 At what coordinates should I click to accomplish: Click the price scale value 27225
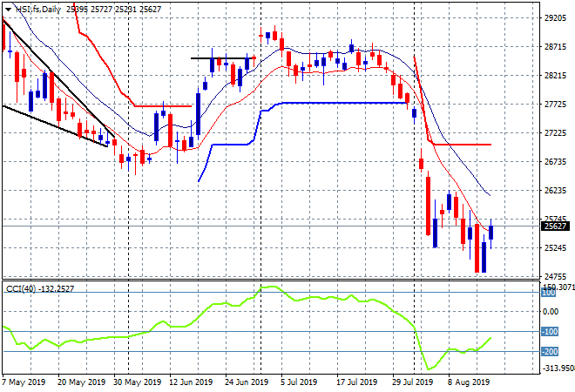tap(555, 133)
